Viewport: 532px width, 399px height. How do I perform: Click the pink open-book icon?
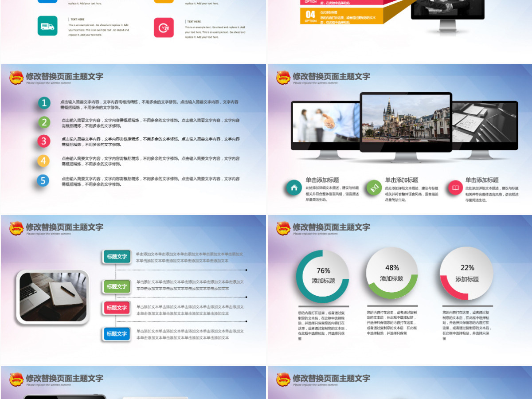point(455,188)
